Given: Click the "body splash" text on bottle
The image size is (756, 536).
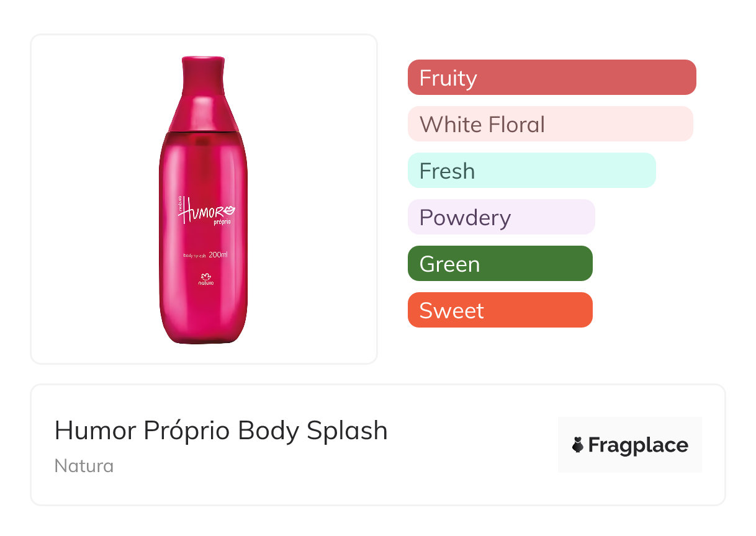Looking at the screenshot, I should (x=194, y=256).
